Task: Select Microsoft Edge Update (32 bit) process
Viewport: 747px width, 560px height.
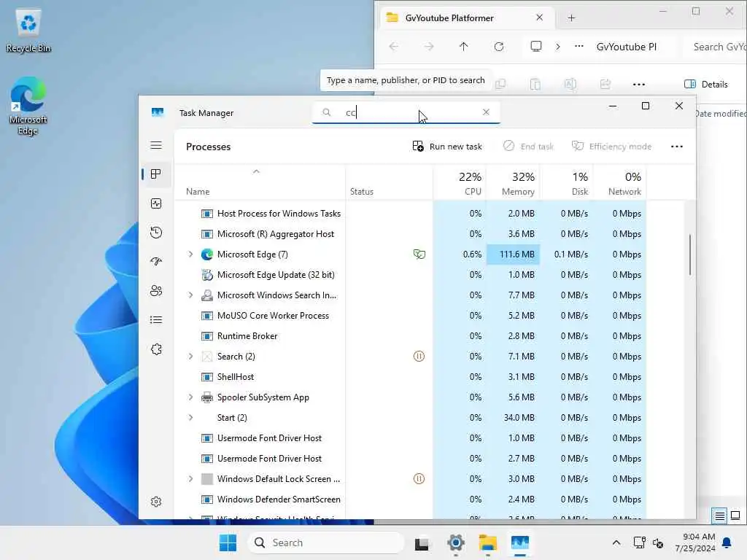Action: [x=411, y=275]
